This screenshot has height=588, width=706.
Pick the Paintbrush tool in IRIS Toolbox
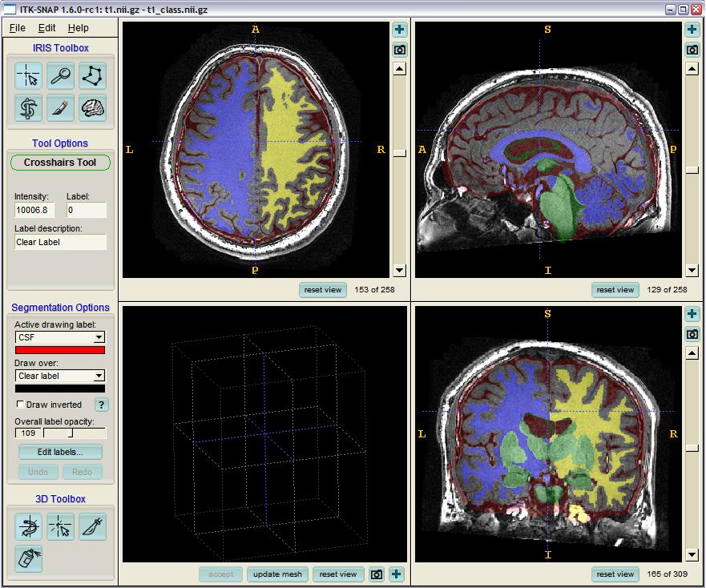[61, 108]
